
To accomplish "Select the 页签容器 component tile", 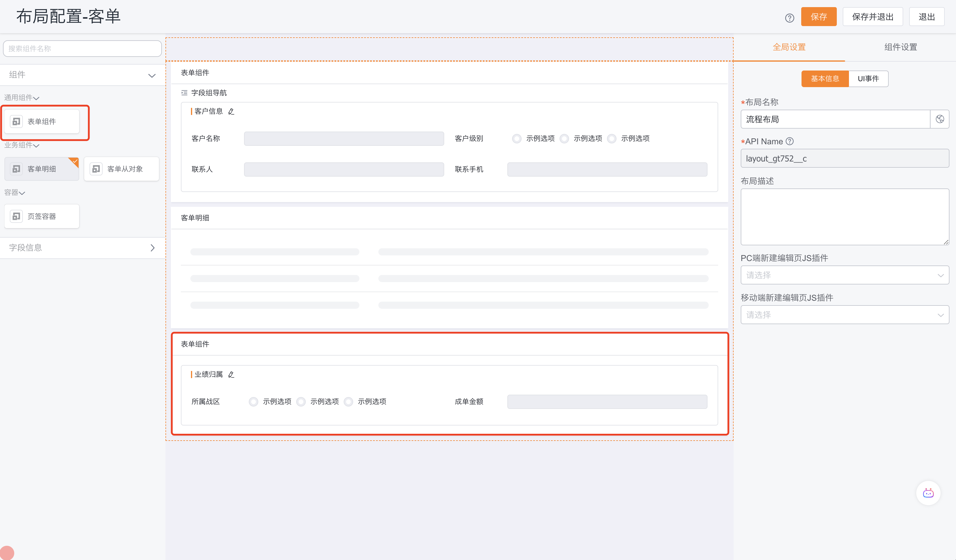I will point(42,216).
